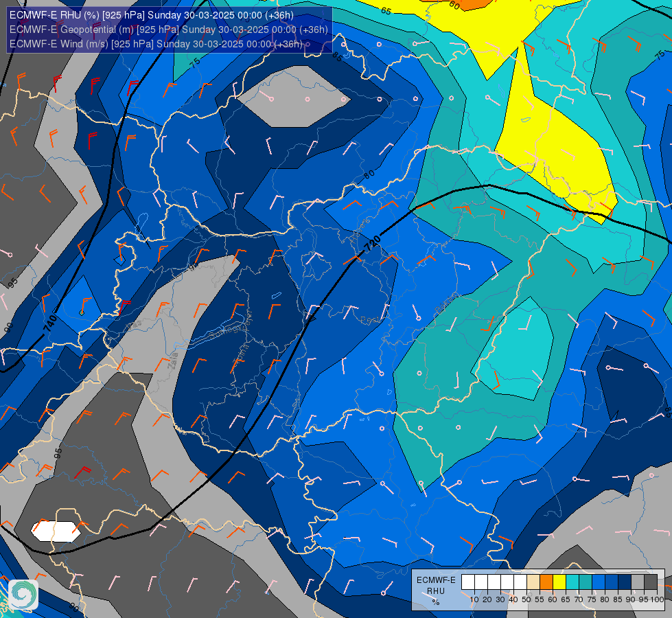Click the legend scale value 70
Screen dimensions: 672x618
tap(579, 599)
